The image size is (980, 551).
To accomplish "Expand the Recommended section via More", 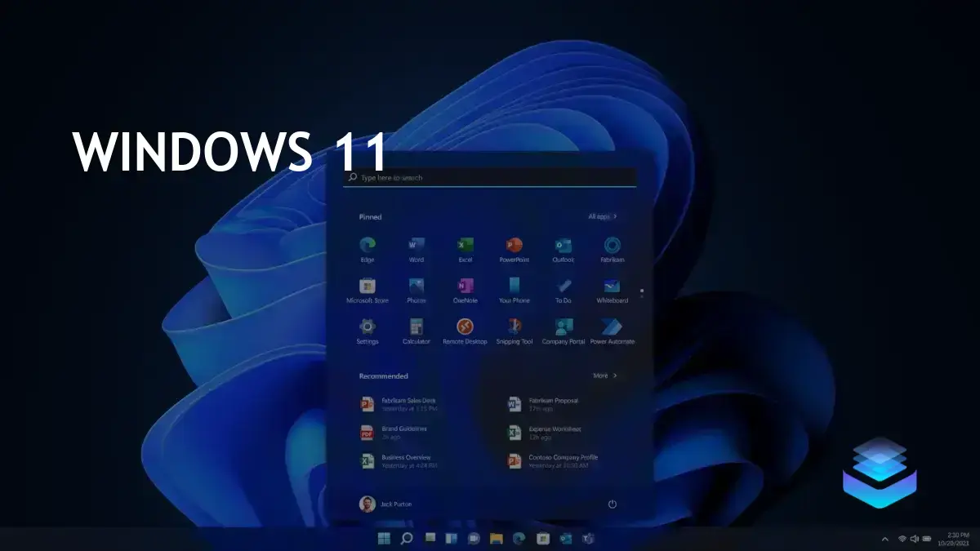I will (604, 375).
